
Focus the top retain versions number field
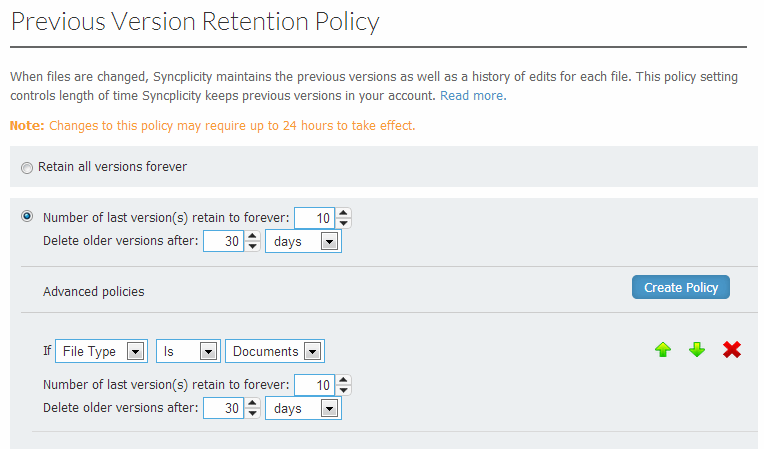tap(314, 218)
